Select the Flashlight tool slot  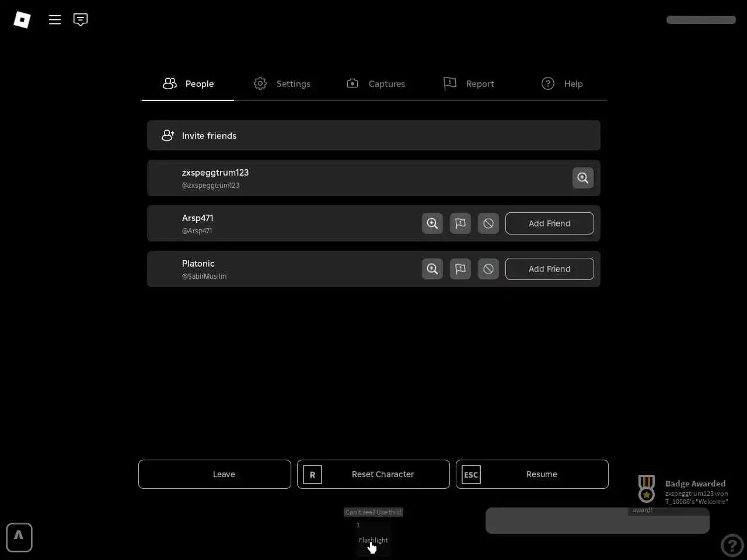pyautogui.click(x=373, y=538)
